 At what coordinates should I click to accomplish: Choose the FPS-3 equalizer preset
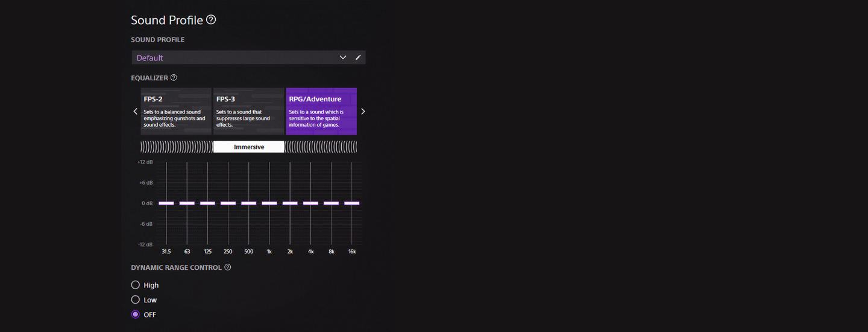tap(248, 111)
